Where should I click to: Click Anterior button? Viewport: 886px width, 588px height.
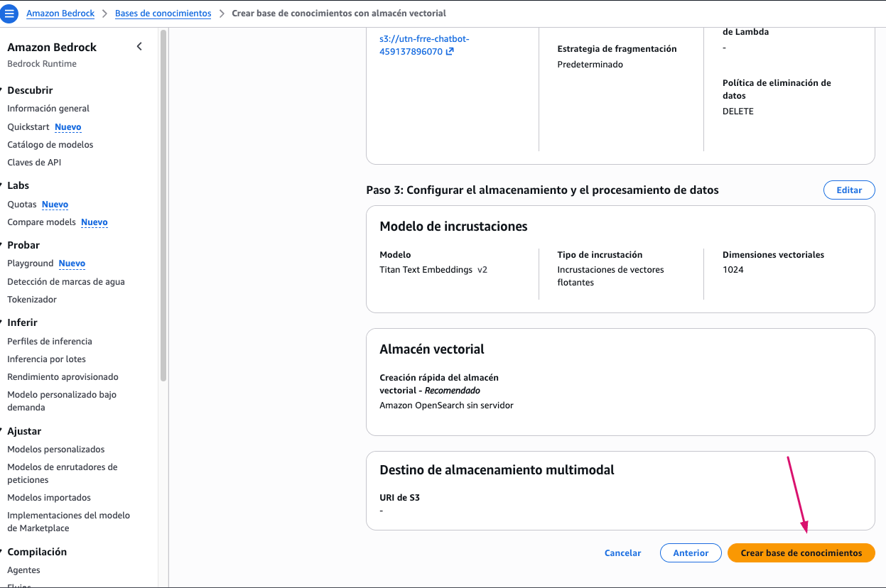coord(691,553)
